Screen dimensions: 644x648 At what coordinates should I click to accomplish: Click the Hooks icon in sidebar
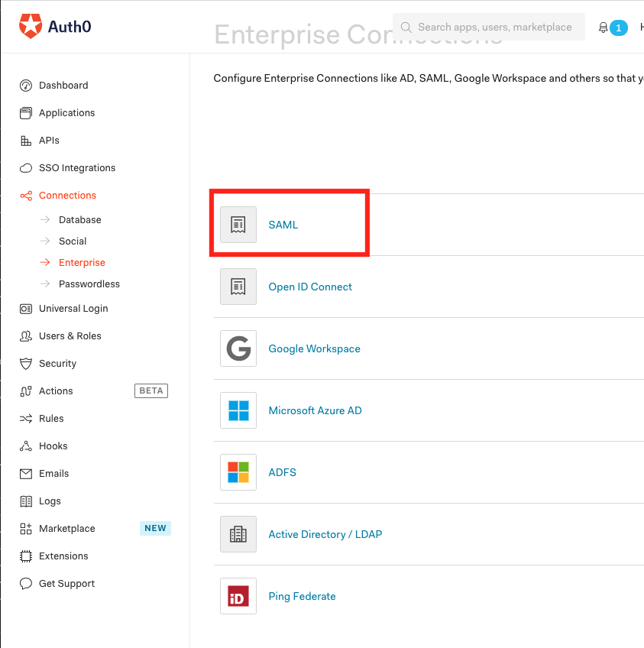[x=26, y=446]
